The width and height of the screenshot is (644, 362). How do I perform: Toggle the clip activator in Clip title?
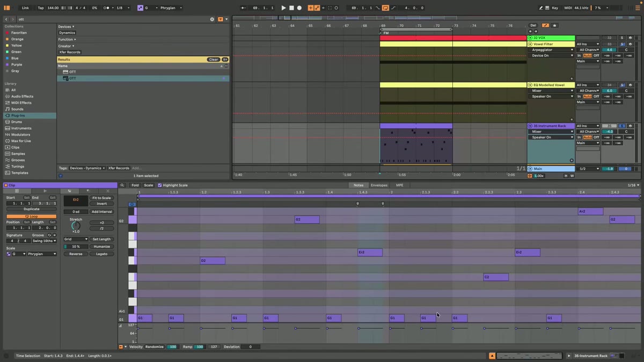click(6, 185)
